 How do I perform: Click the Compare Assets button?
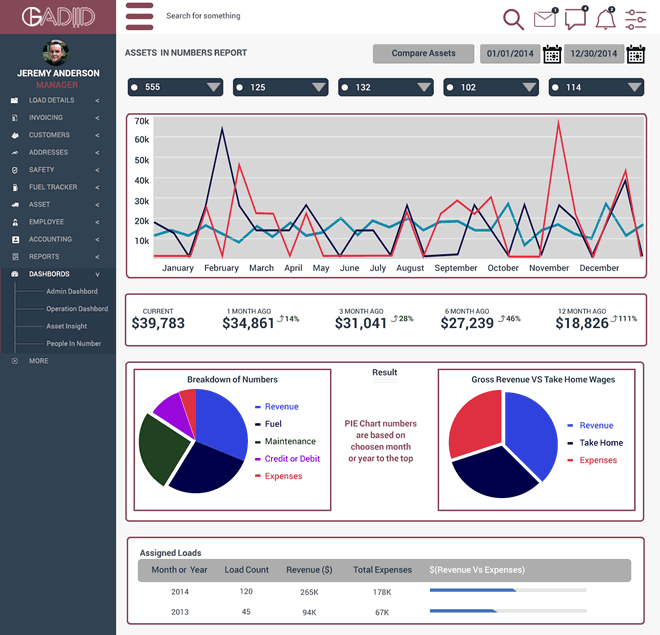(423, 54)
